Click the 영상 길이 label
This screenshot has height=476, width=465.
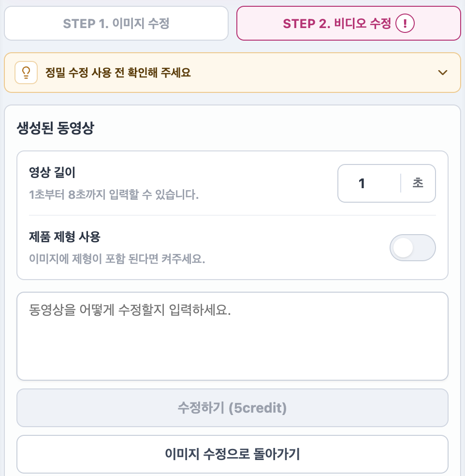click(x=52, y=172)
